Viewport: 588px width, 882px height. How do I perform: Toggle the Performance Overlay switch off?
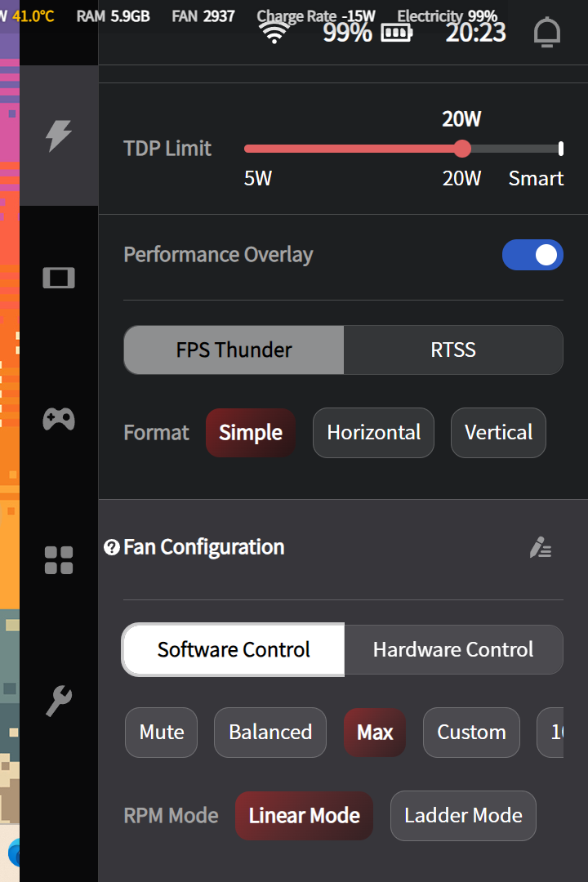(532, 255)
